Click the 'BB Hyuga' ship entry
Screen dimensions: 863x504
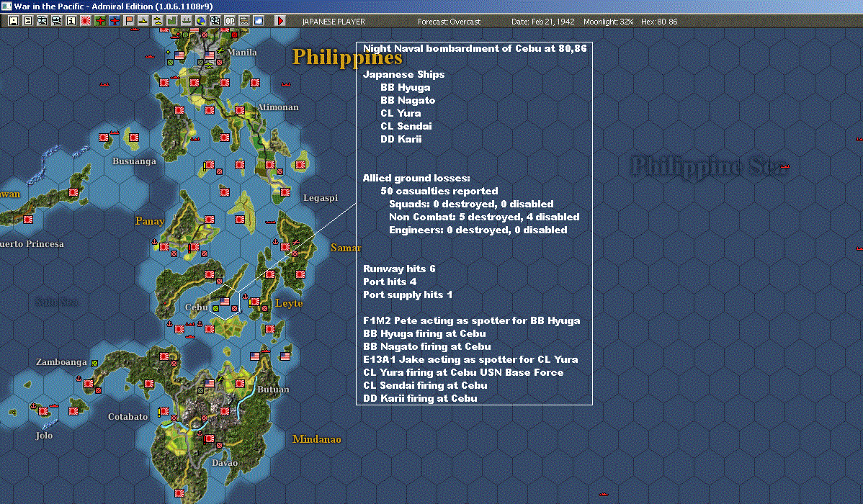click(405, 88)
